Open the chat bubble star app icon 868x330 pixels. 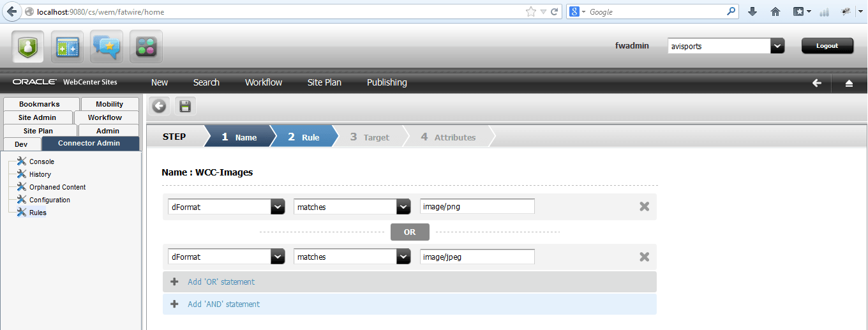click(x=107, y=47)
